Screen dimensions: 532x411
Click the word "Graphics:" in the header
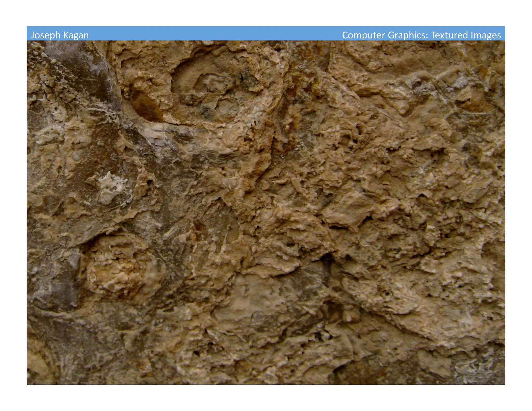(x=408, y=35)
